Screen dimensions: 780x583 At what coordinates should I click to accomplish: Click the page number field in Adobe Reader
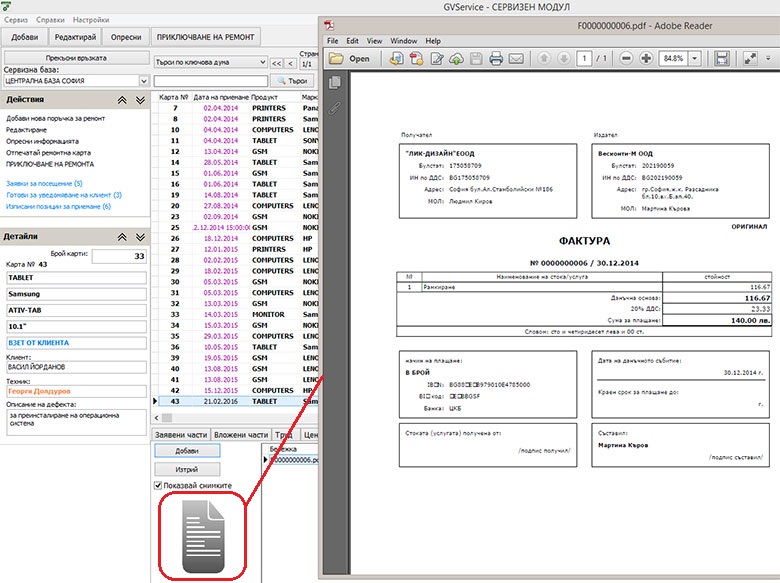coord(584,58)
